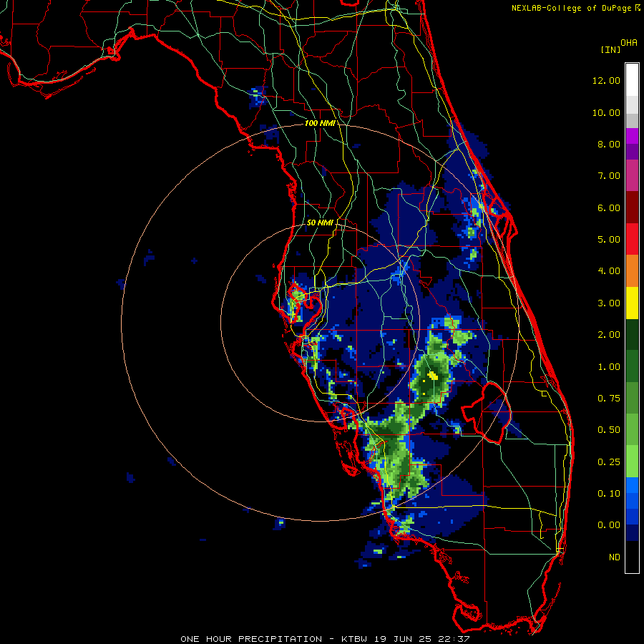Select the 1.00 scale label
This screenshot has width=644, height=644.
point(609,367)
